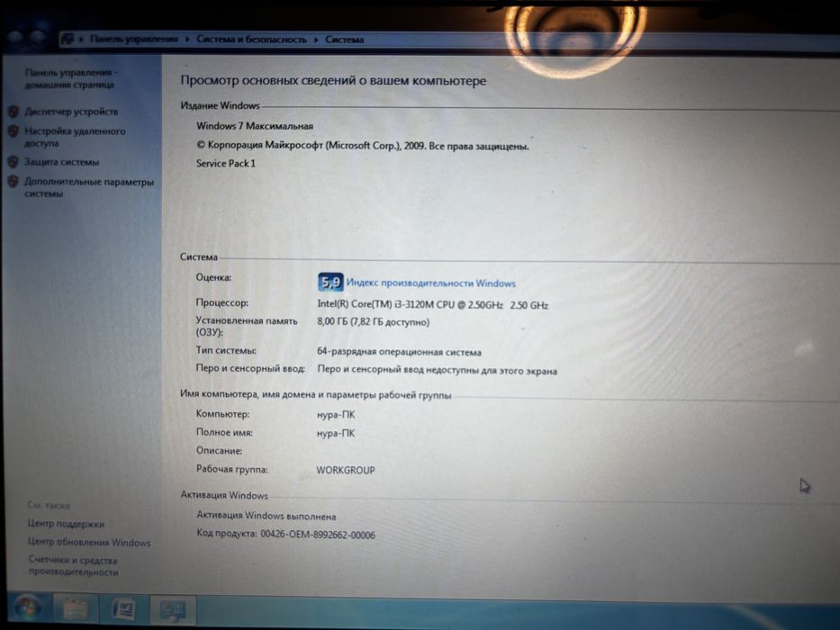Click Перо и сенсорный ввод недоступны text
Screen dimensions: 840x630
pyautogui.click(x=438, y=370)
